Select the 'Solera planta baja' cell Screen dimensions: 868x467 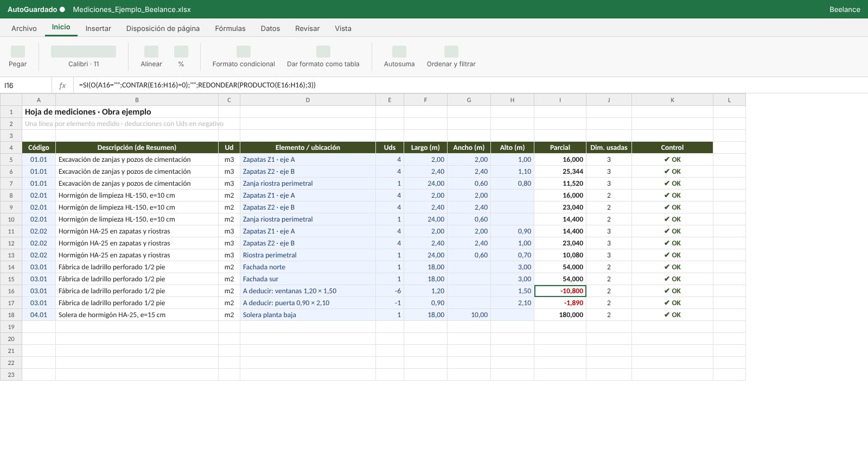pyautogui.click(x=308, y=315)
